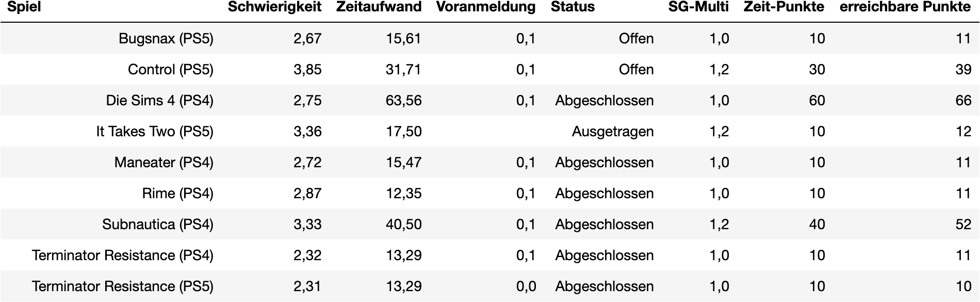The width and height of the screenshot is (980, 302).
Task: Click the Terminator Resistance (PS4) entry
Action: point(122,256)
